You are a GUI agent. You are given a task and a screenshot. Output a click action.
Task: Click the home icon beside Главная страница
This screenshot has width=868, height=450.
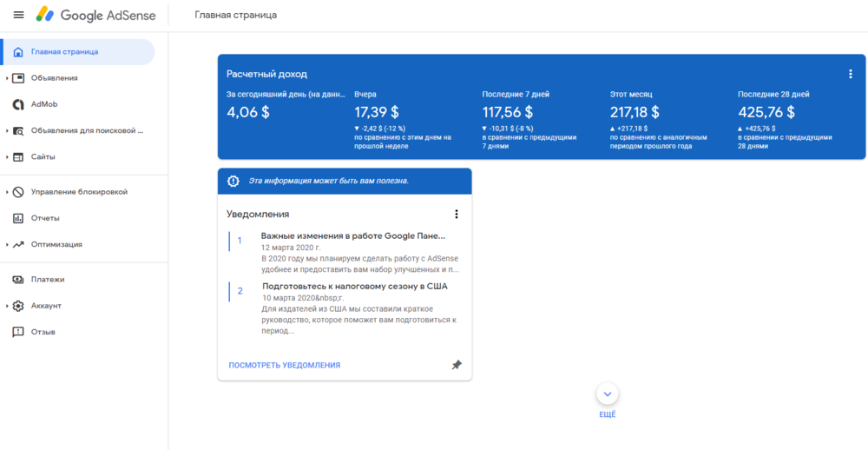[x=18, y=52]
